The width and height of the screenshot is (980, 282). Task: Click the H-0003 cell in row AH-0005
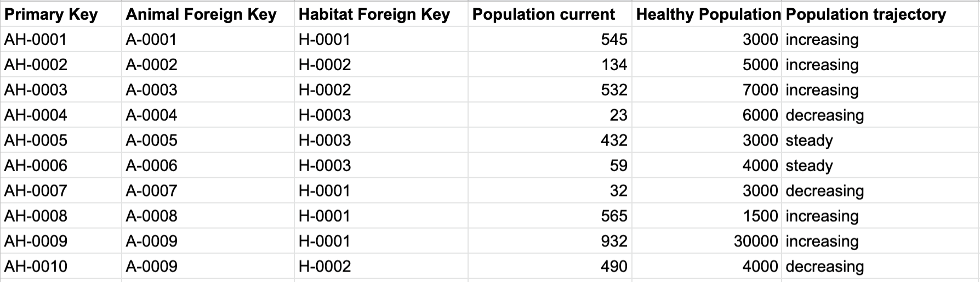click(381, 140)
